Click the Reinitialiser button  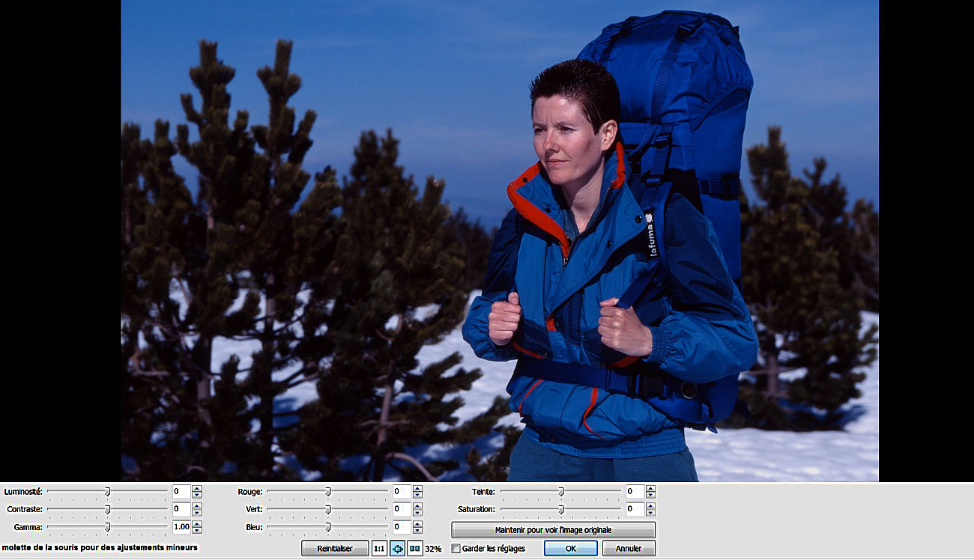(336, 549)
